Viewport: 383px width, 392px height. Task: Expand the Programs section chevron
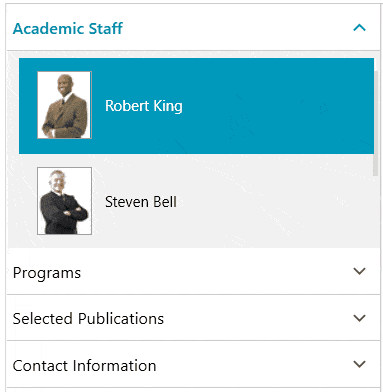(359, 271)
